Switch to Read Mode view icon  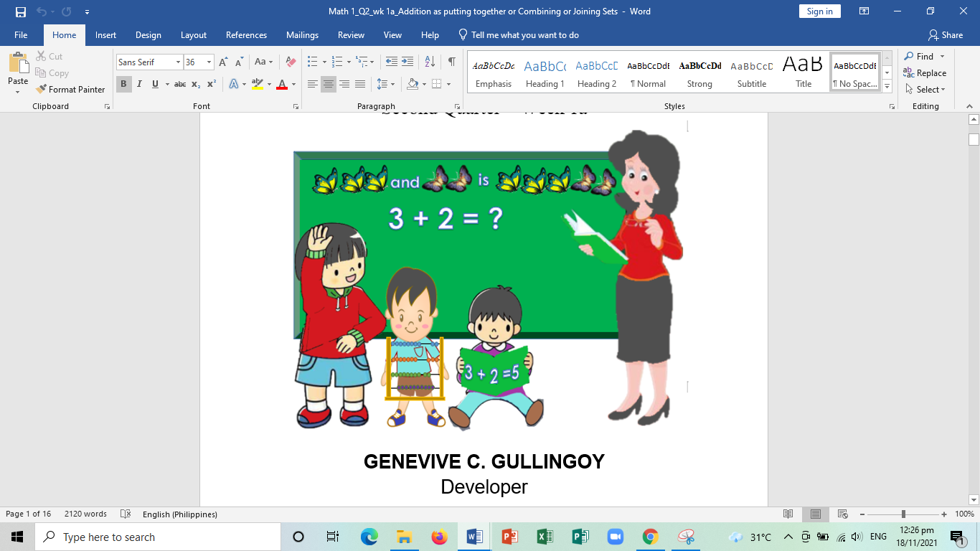tap(788, 514)
